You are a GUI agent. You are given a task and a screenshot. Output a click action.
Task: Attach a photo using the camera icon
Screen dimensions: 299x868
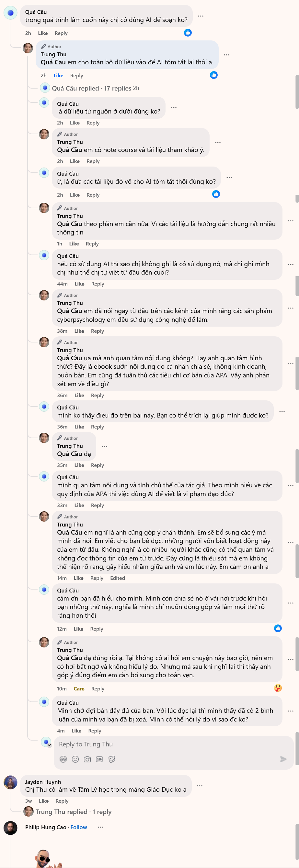(87, 759)
